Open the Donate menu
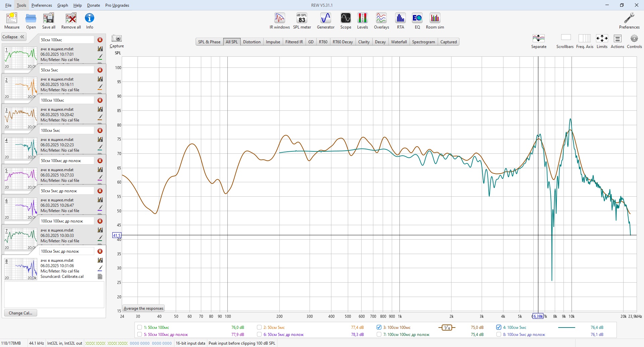Screen dimensions: 644x347 pyautogui.click(x=94, y=5)
